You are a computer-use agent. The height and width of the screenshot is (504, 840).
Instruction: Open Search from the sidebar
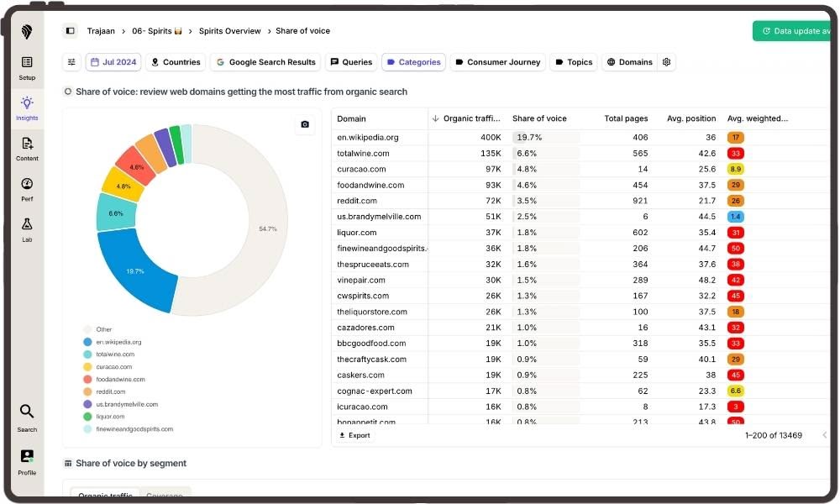click(27, 417)
